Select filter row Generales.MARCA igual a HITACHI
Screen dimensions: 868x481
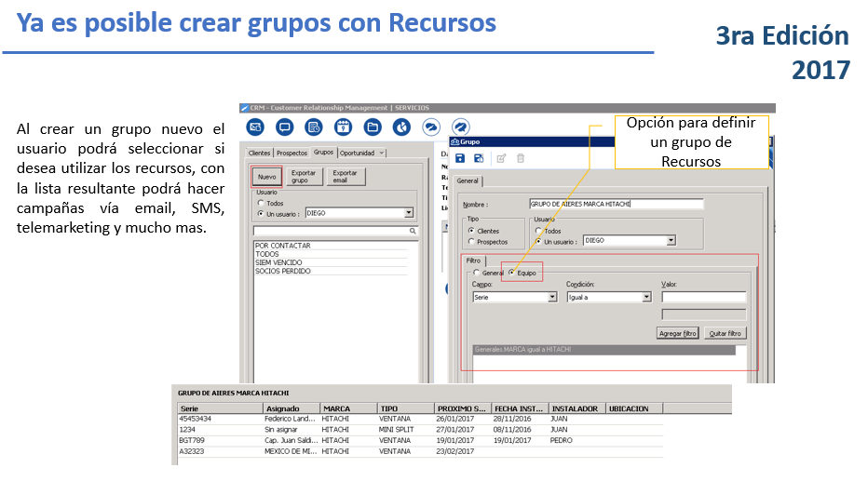[x=604, y=350]
